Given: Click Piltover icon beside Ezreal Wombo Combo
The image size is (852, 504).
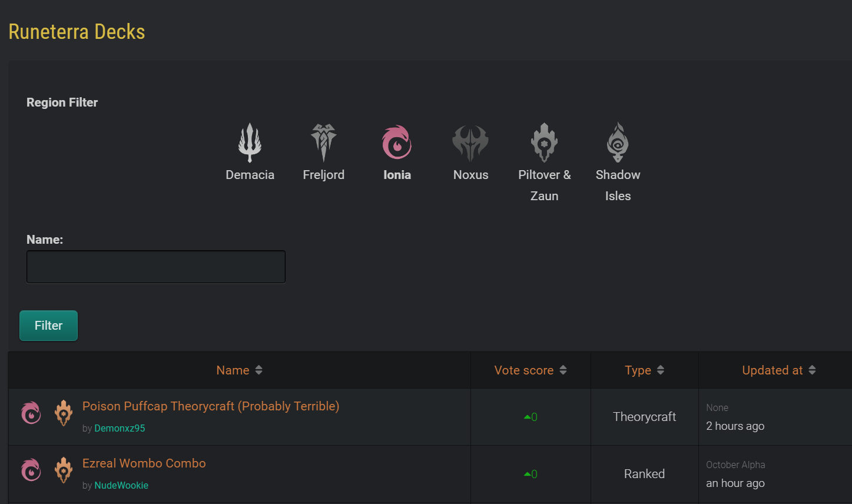Looking at the screenshot, I should point(64,470).
